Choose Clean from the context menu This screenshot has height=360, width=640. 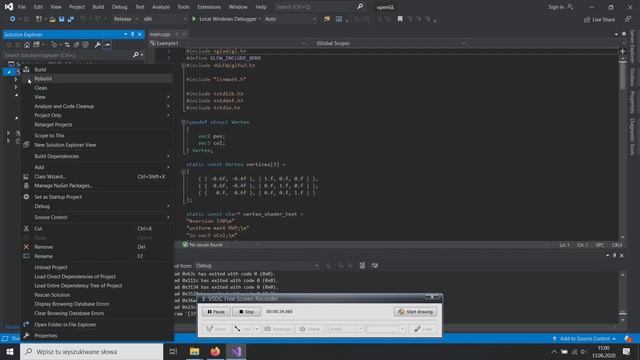tap(97, 88)
